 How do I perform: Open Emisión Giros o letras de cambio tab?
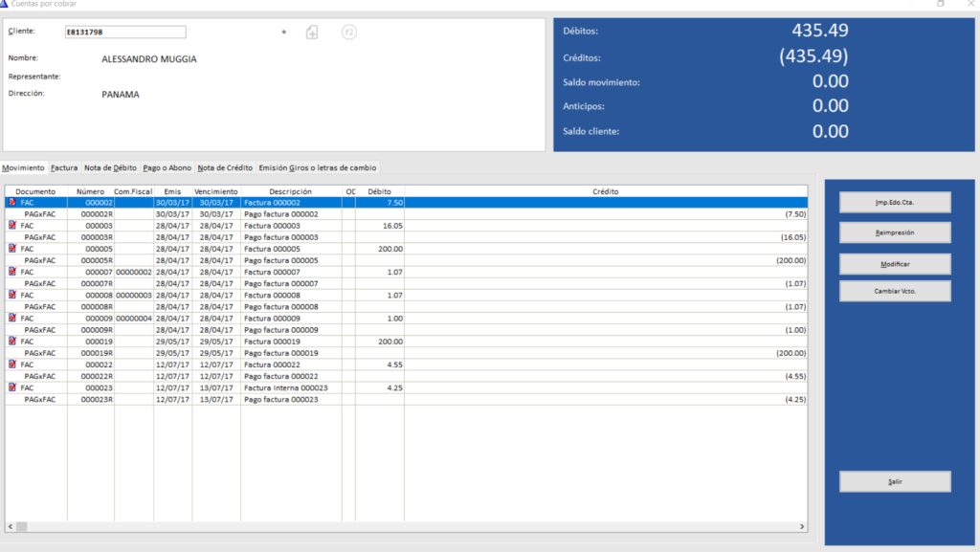317,167
